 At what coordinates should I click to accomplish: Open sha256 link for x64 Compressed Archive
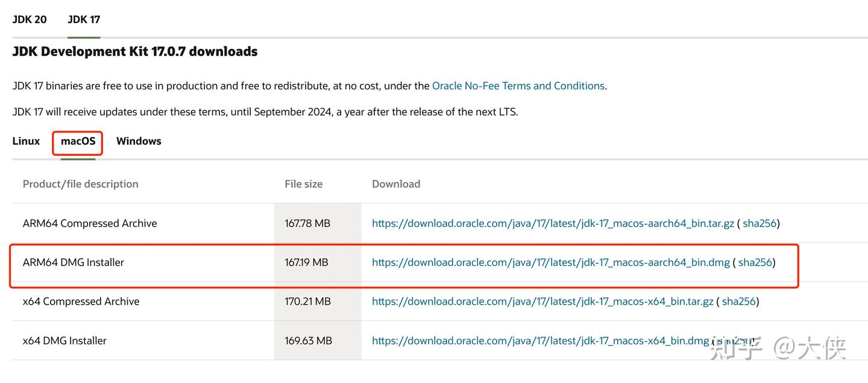click(739, 302)
